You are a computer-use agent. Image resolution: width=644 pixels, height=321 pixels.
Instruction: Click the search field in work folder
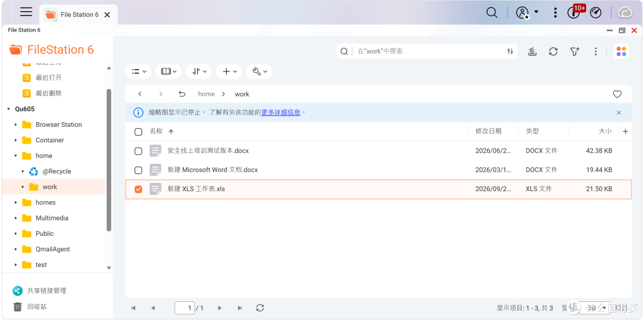(x=427, y=51)
